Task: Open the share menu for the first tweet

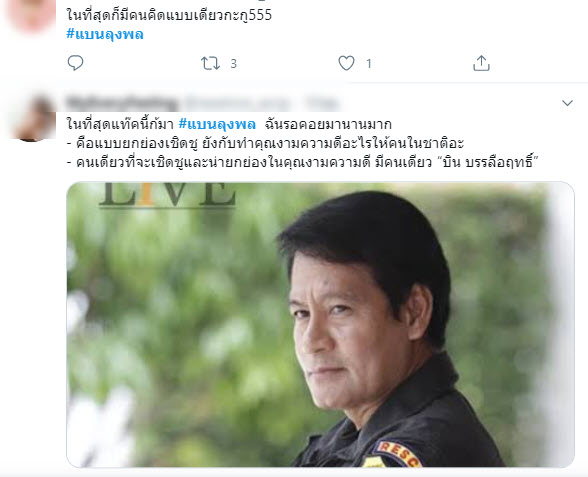Action: coord(482,63)
